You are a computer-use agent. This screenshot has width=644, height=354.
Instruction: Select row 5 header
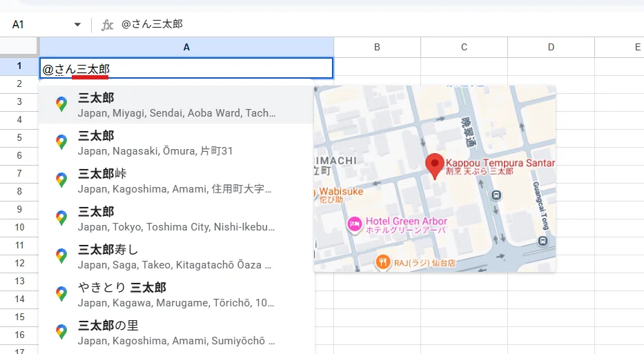[x=19, y=137]
